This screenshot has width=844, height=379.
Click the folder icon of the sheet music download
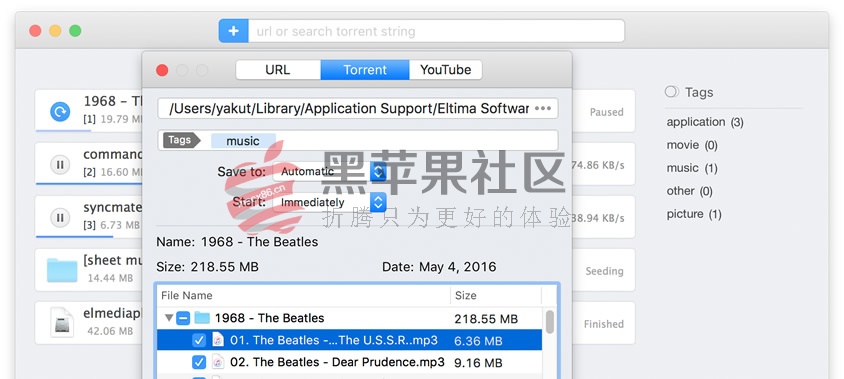pos(62,270)
